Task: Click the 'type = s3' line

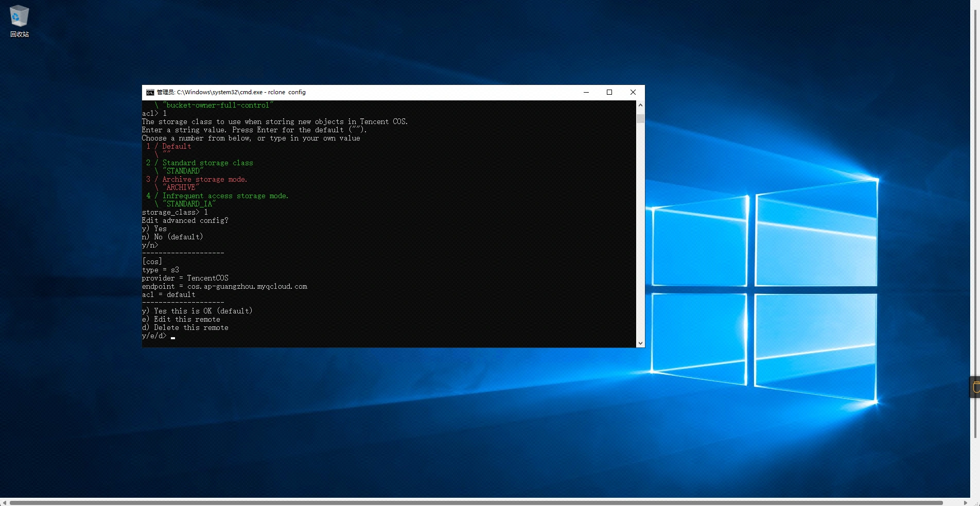Action: (x=161, y=270)
